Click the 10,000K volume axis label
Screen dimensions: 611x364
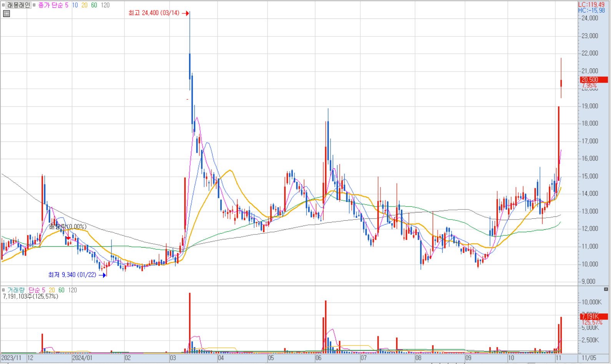tap(591, 302)
